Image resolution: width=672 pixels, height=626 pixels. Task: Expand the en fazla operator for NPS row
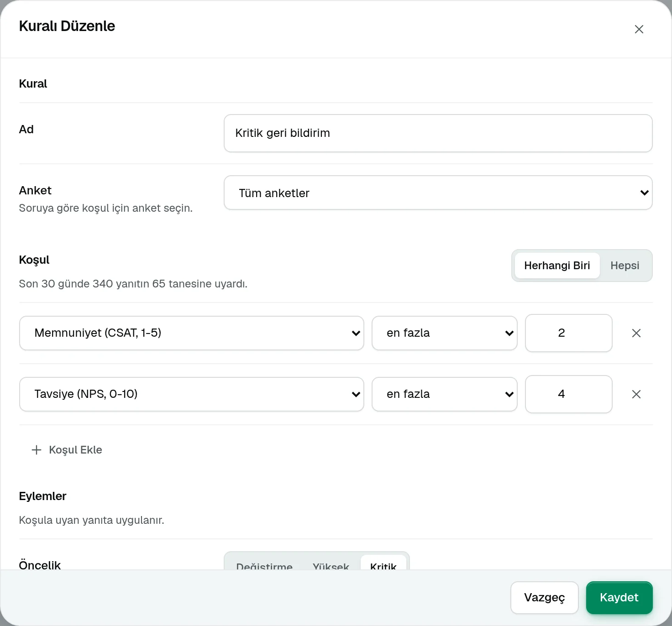pos(444,394)
